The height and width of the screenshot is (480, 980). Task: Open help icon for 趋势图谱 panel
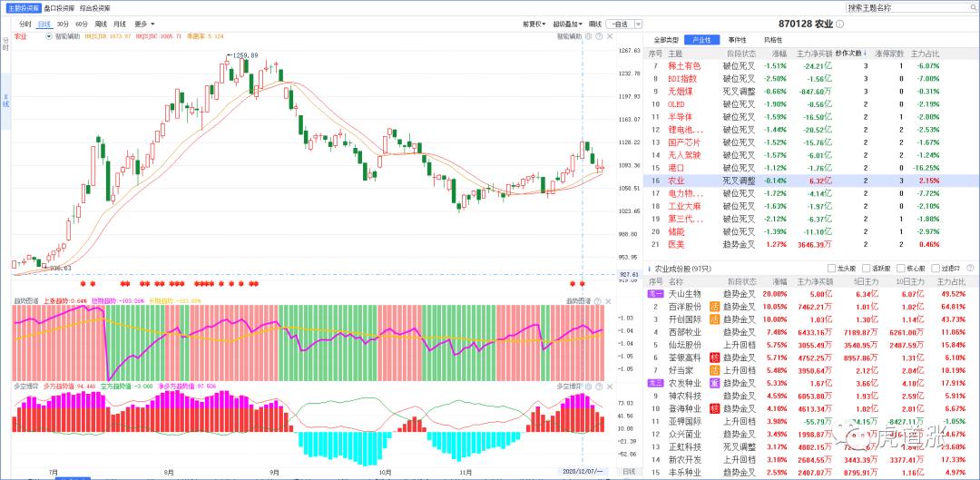coord(599,300)
